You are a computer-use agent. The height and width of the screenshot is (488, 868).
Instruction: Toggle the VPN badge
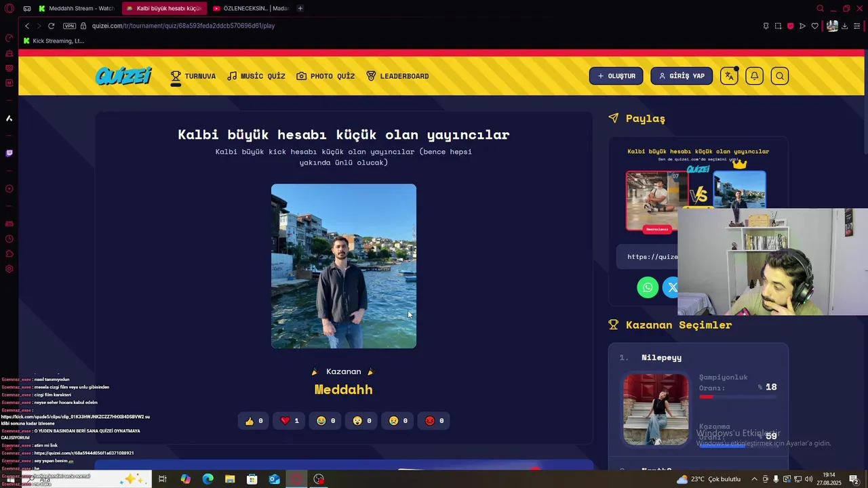click(69, 26)
